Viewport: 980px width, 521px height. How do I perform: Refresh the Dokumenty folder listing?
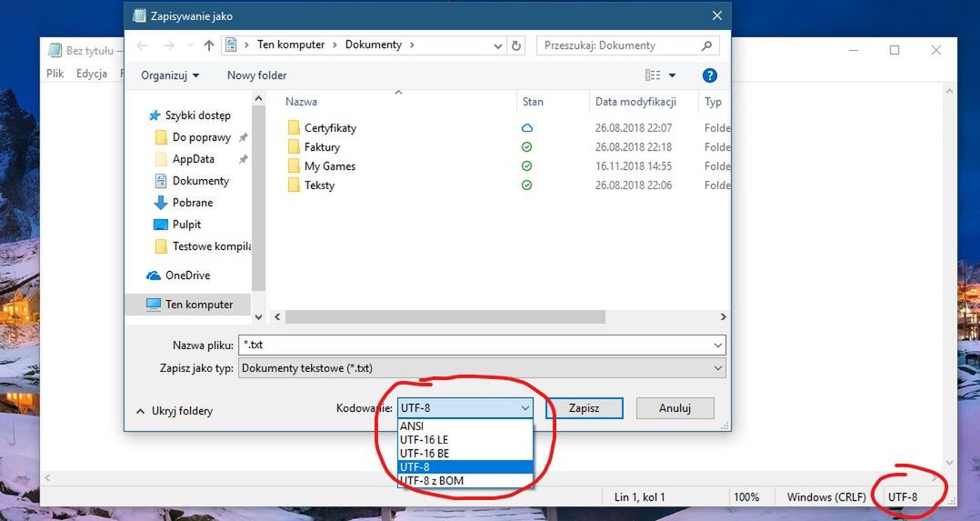pos(516,45)
